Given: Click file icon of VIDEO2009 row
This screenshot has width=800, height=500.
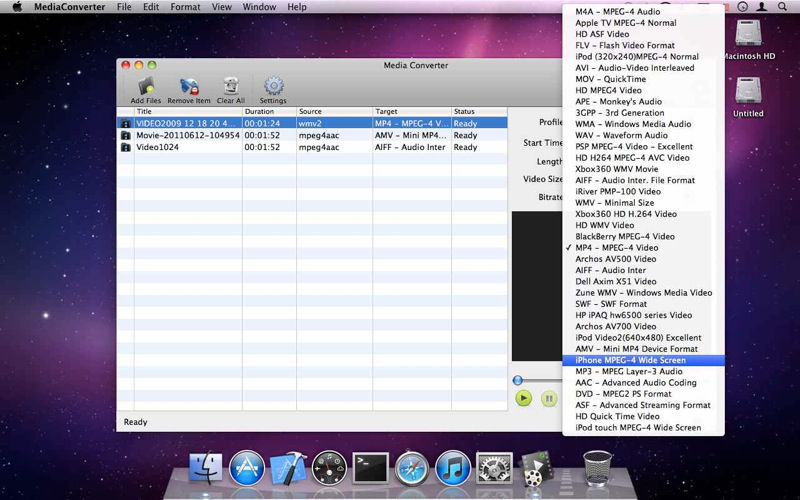Looking at the screenshot, I should pos(125,123).
